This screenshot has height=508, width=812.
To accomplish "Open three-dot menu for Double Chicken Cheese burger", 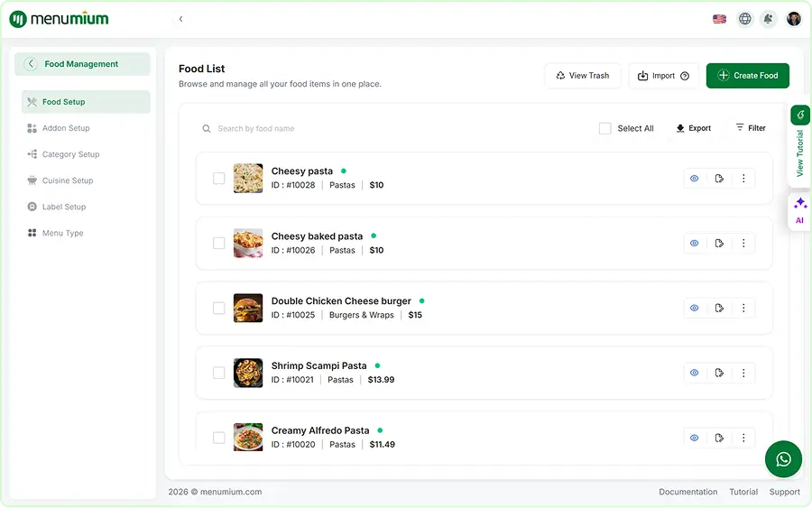I will pos(743,308).
